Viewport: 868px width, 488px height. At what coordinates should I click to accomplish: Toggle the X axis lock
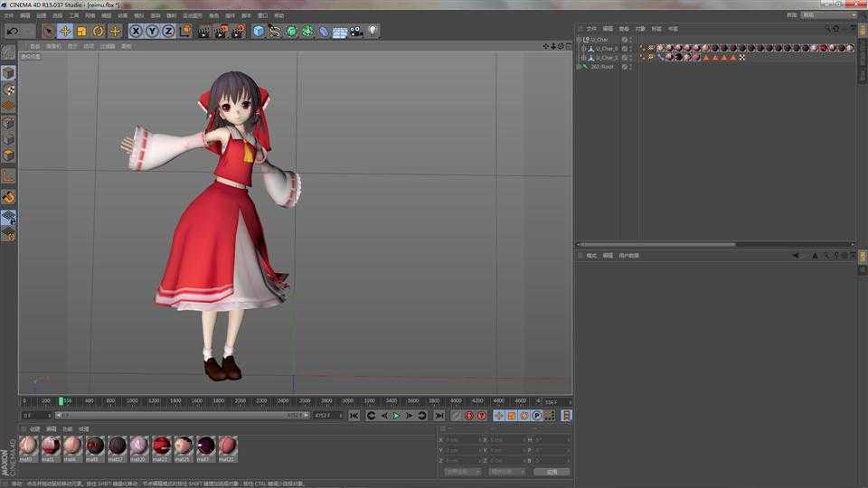[x=136, y=32]
